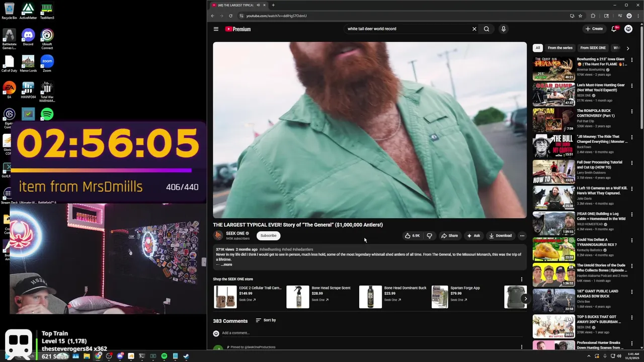This screenshot has height=362, width=644.
Task: Open SEEK ONE channel avatar
Action: coord(218,235)
